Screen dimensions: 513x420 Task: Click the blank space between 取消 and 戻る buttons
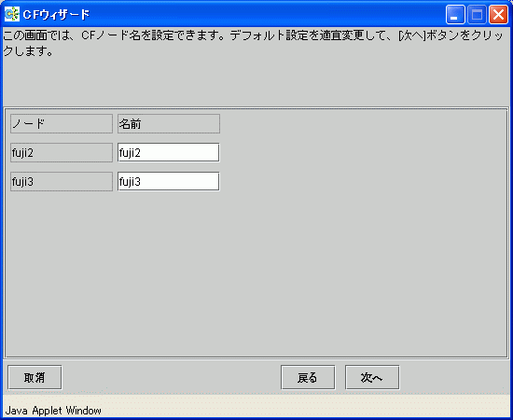(x=171, y=377)
